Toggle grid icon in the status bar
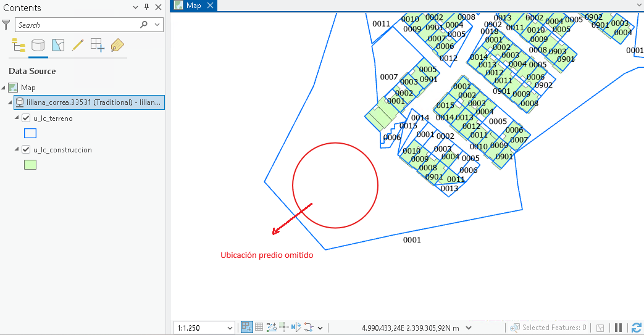Viewport: 644px width, 335px height. [259, 327]
